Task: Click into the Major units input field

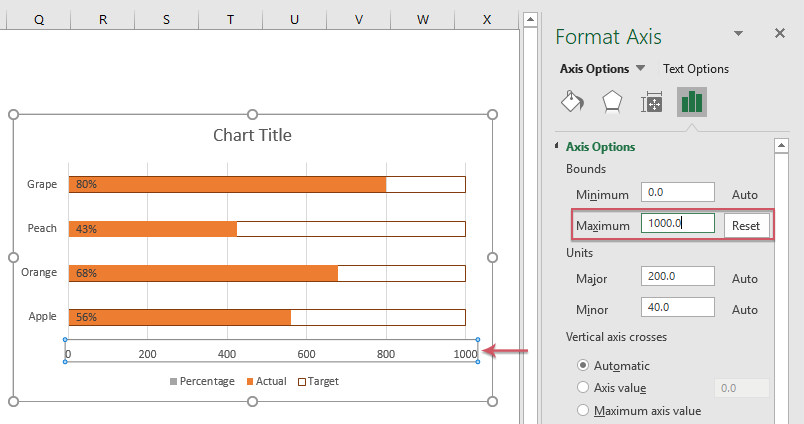Action: click(x=677, y=276)
